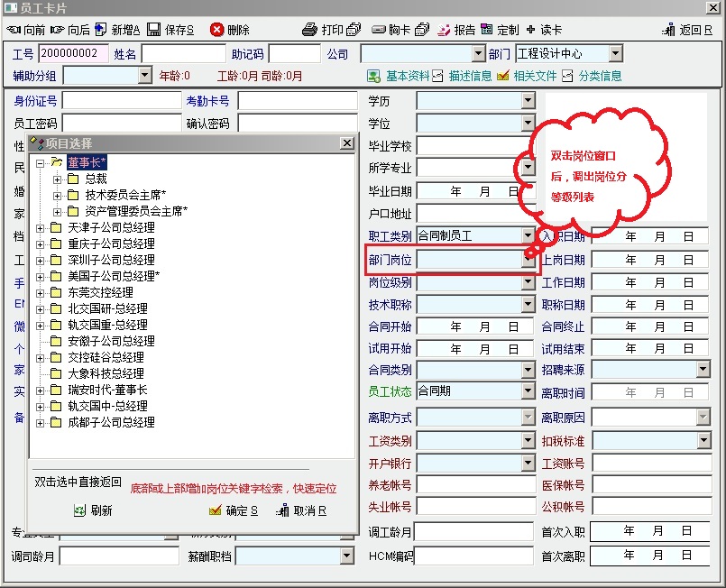
Task: Click the 新增 (add new) toolbar icon
Action: pyautogui.click(x=100, y=30)
